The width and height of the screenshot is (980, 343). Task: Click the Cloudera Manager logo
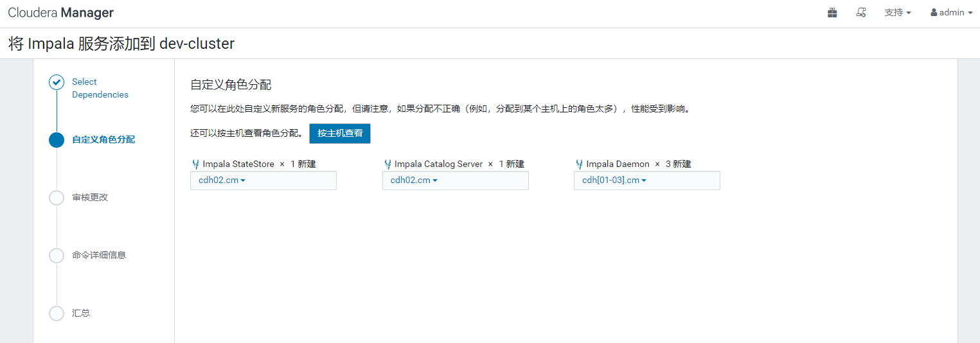tap(61, 13)
